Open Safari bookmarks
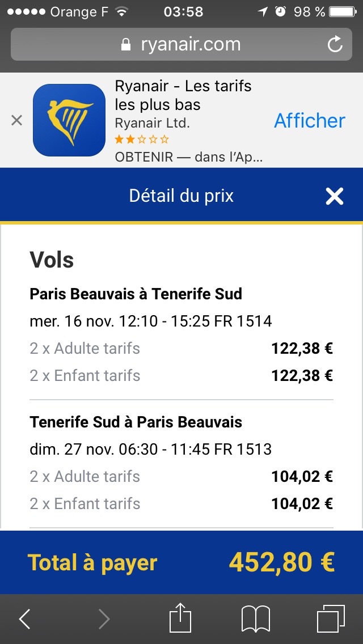This screenshot has width=363, height=644. (x=256, y=618)
